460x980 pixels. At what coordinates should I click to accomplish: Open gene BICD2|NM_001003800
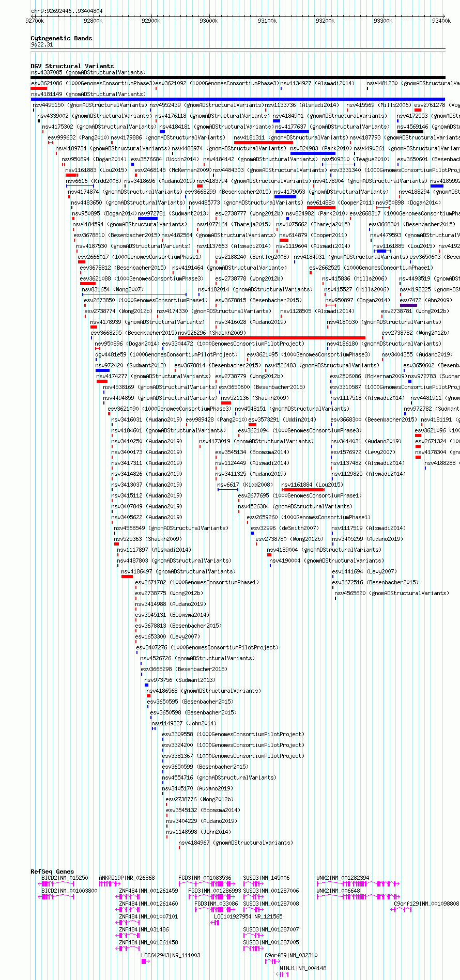(69, 891)
